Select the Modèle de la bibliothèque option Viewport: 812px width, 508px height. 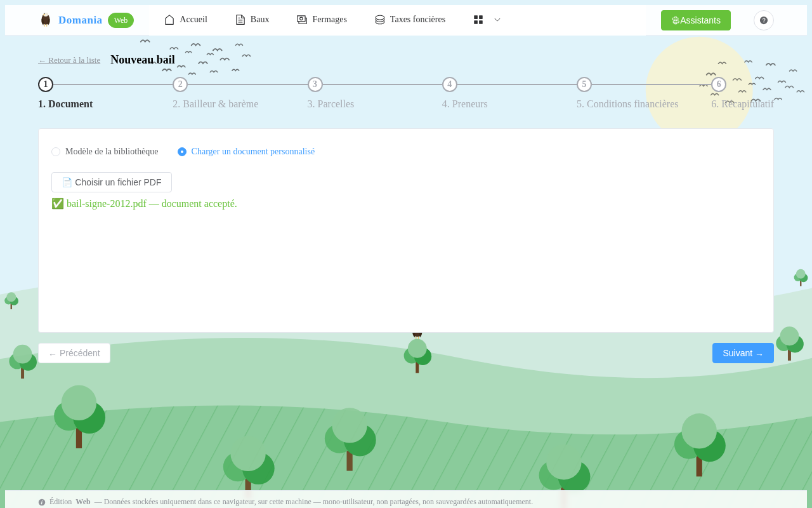105,152
